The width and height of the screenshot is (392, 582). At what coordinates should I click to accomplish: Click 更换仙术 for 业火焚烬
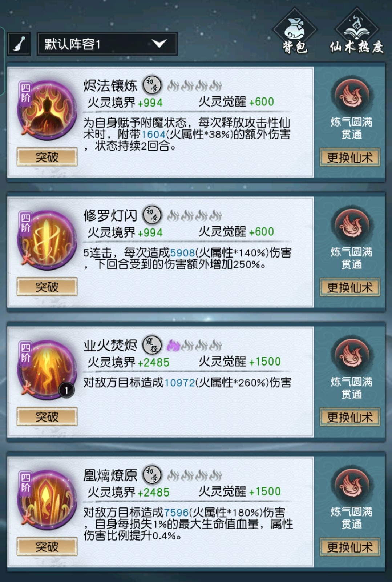point(350,417)
